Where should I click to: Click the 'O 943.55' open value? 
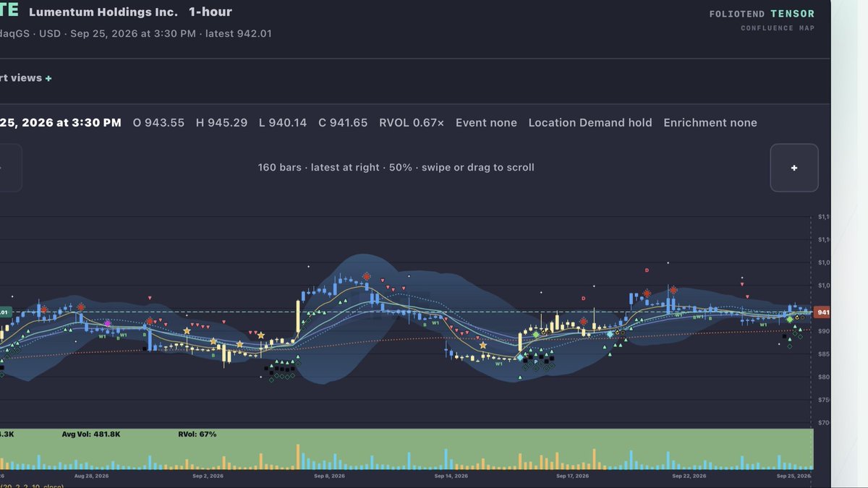click(158, 123)
